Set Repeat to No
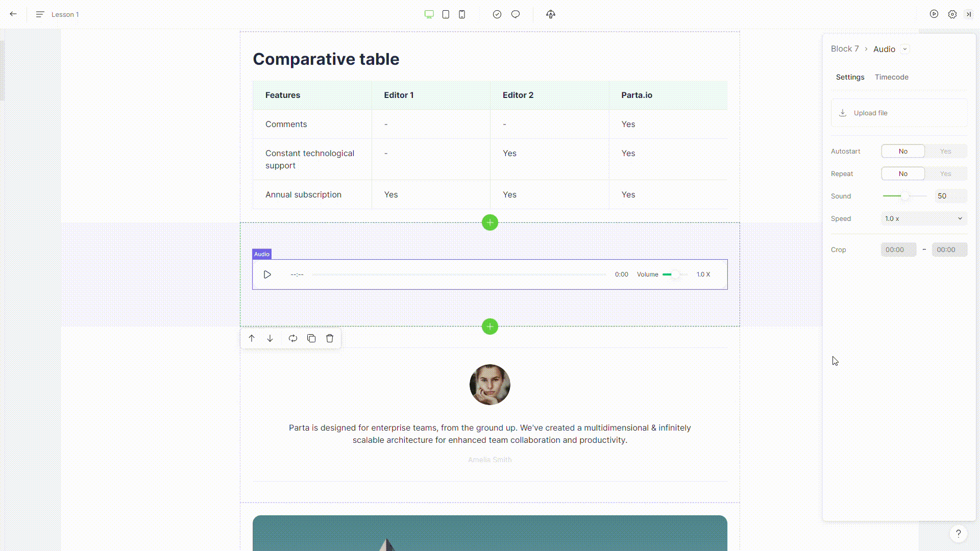This screenshot has height=551, width=980. (903, 174)
